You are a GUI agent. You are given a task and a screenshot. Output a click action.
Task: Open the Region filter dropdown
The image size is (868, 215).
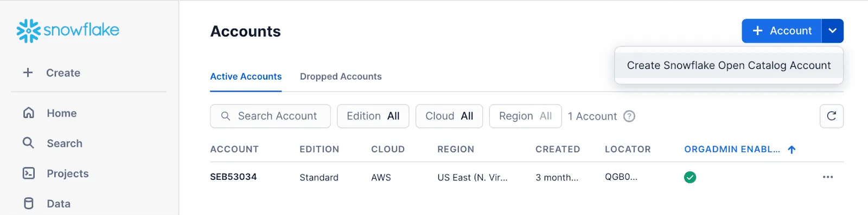525,116
